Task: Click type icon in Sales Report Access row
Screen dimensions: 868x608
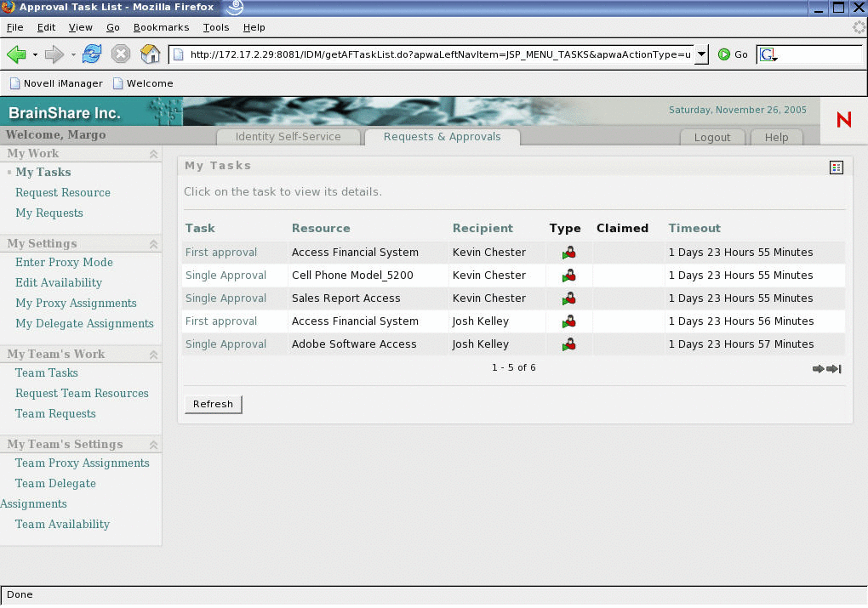Action: pyautogui.click(x=569, y=298)
